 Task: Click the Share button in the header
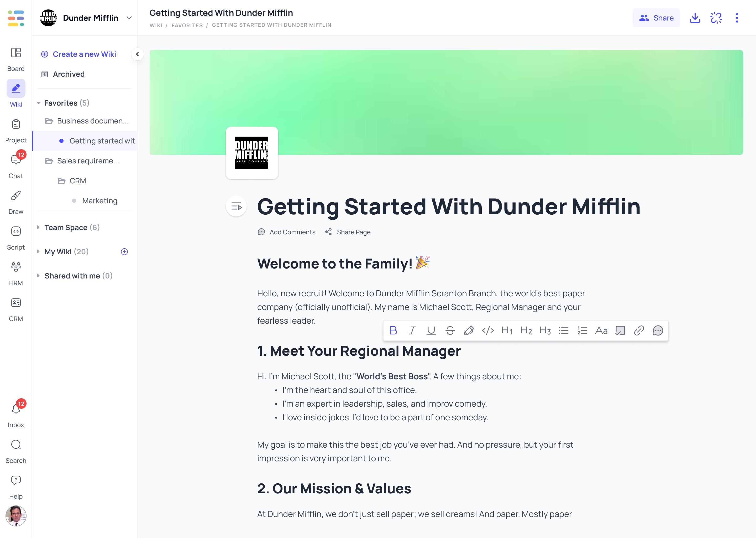[x=656, y=18]
